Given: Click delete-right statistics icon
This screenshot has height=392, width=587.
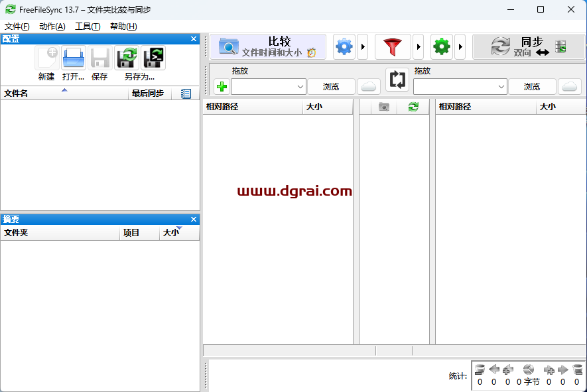Looking at the screenshot, I should (577, 370).
